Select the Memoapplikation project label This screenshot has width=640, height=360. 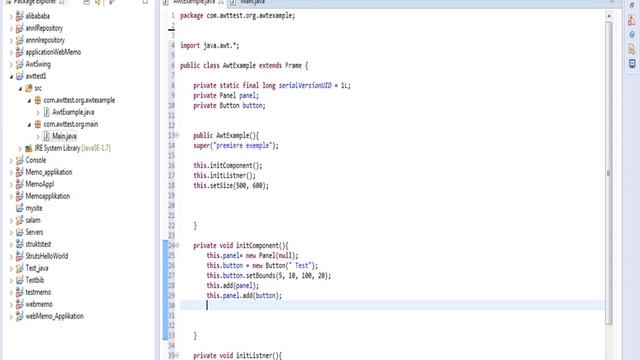(x=48, y=196)
